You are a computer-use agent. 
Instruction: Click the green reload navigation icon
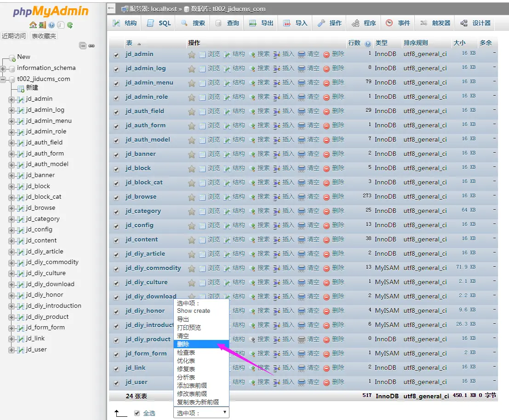pyautogui.click(x=70, y=25)
